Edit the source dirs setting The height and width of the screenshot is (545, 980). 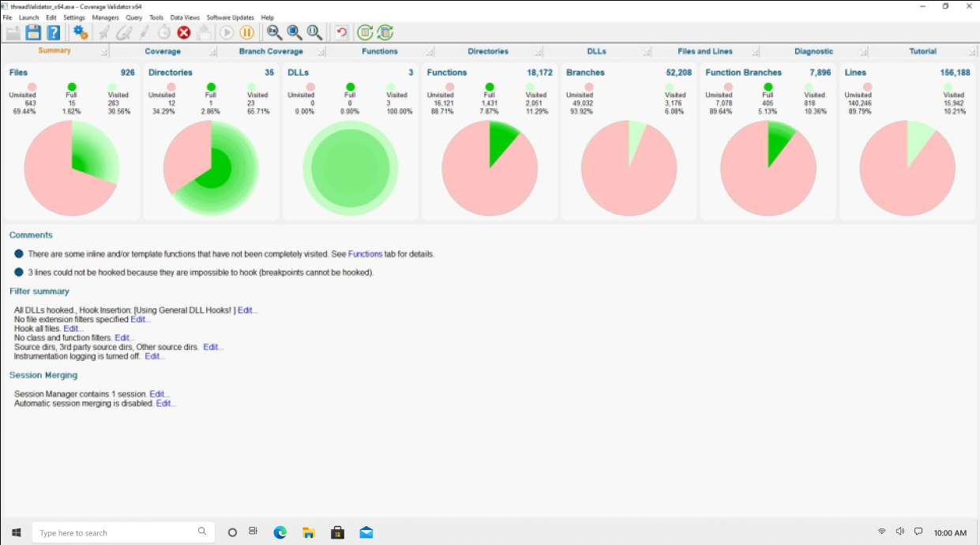(213, 348)
